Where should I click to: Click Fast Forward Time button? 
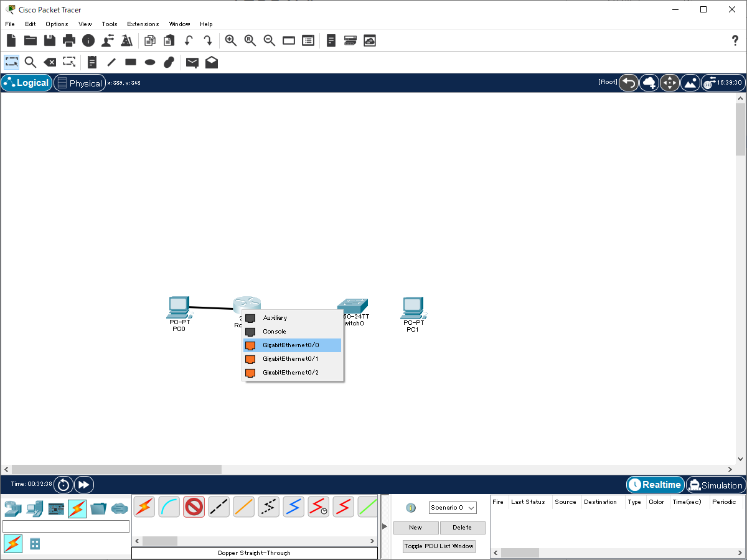point(83,485)
